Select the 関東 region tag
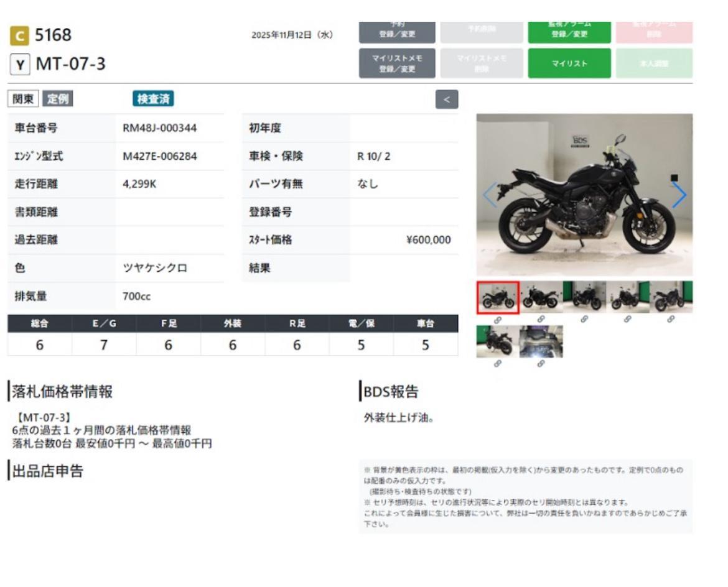 point(23,99)
